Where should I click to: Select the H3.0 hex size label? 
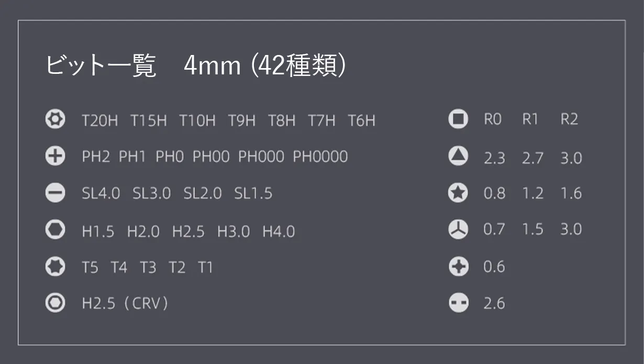[x=234, y=231]
